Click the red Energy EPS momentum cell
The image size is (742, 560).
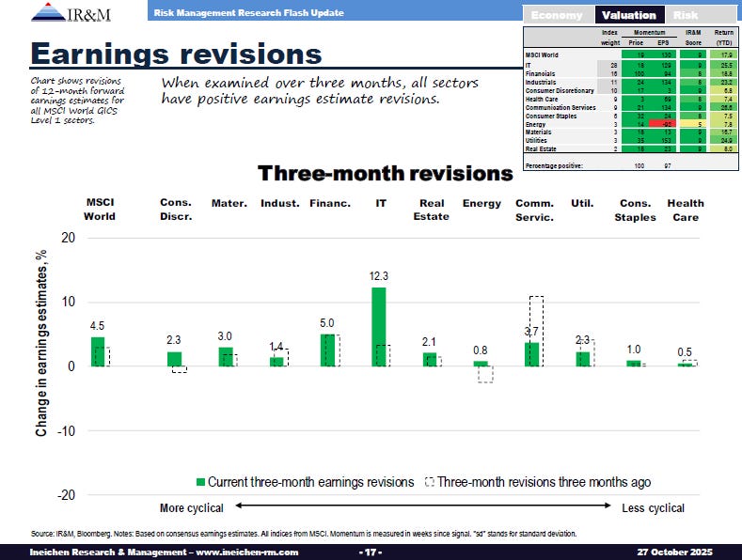(x=663, y=124)
